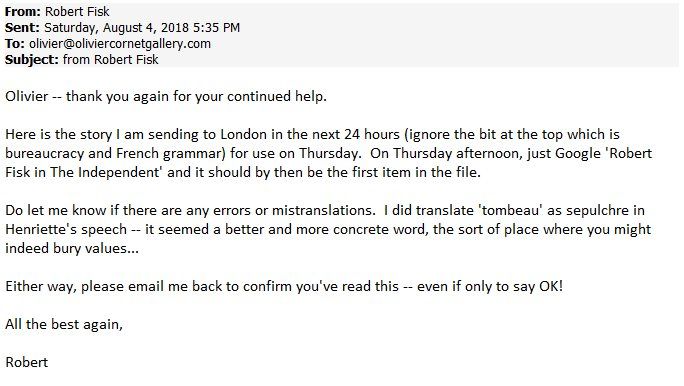The width and height of the screenshot is (684, 386).
Task: Click the To label in header
Action: click(x=14, y=44)
